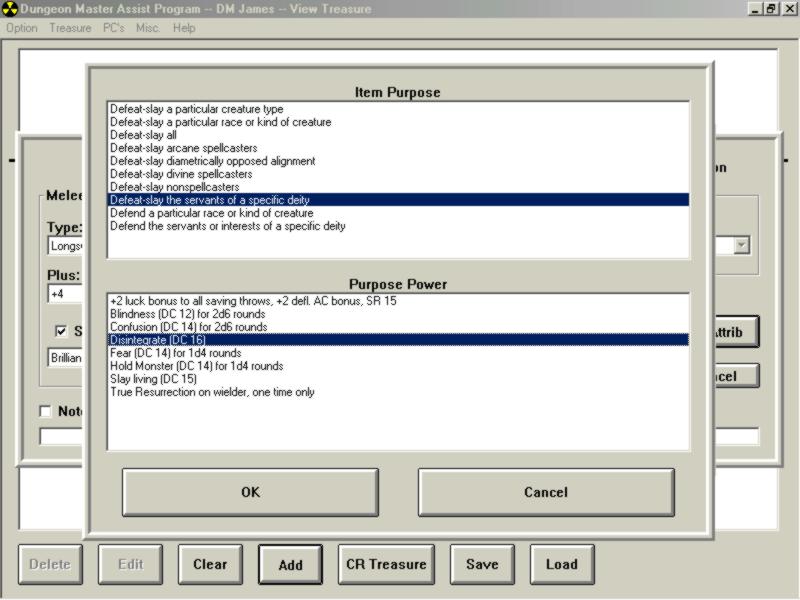Screen dimensions: 800x600
Task: Choose 'Defend a particular race or kind of creature'
Action: click(211, 213)
